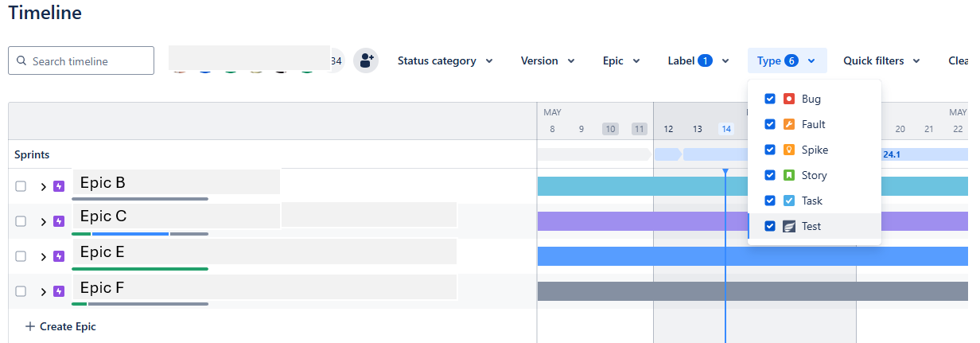
Task: Click the Epic B progress bar
Action: (140, 199)
